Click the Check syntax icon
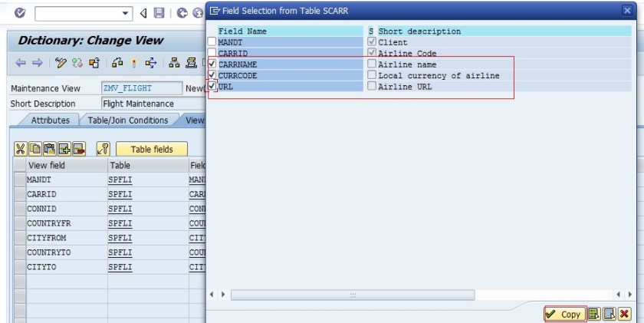644x323 pixels. (117, 63)
